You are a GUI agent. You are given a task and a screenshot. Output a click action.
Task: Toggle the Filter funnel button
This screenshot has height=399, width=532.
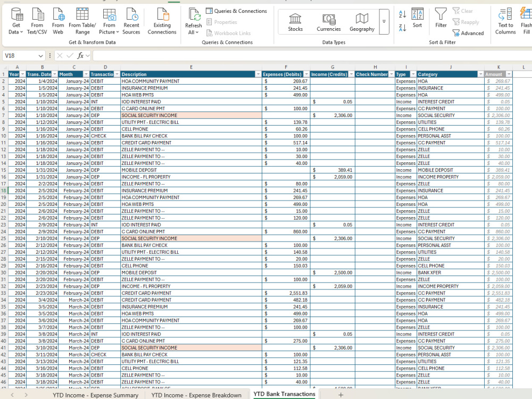(440, 18)
